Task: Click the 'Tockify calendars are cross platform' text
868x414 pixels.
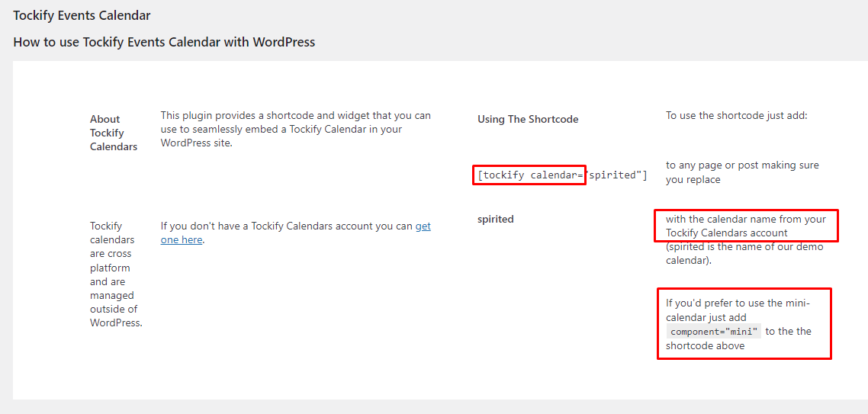Action: [116, 274]
